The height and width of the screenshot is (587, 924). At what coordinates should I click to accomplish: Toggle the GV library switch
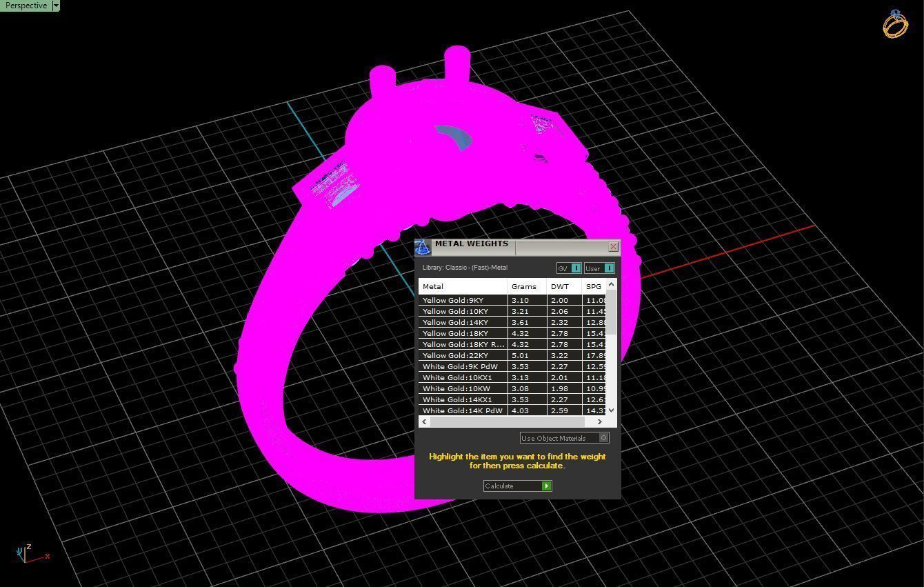click(x=569, y=268)
